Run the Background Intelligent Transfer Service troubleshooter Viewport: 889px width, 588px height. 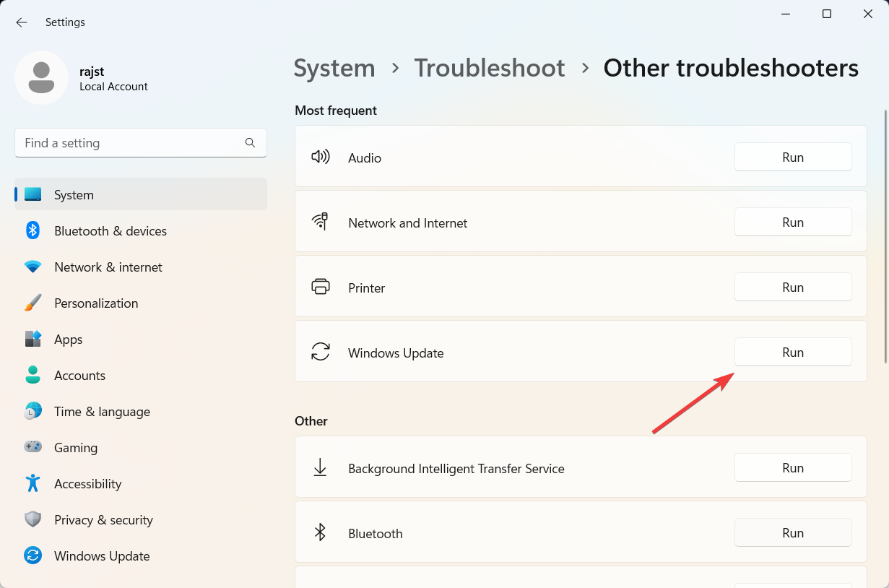(x=793, y=467)
